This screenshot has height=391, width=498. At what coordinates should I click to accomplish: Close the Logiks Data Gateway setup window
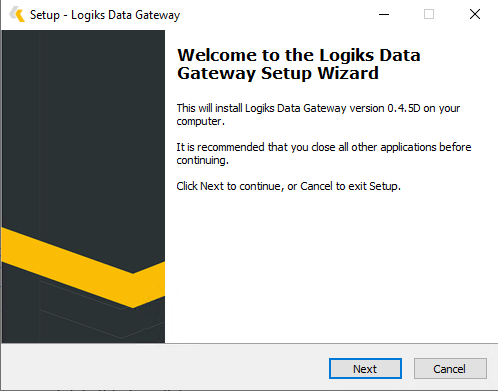click(475, 14)
